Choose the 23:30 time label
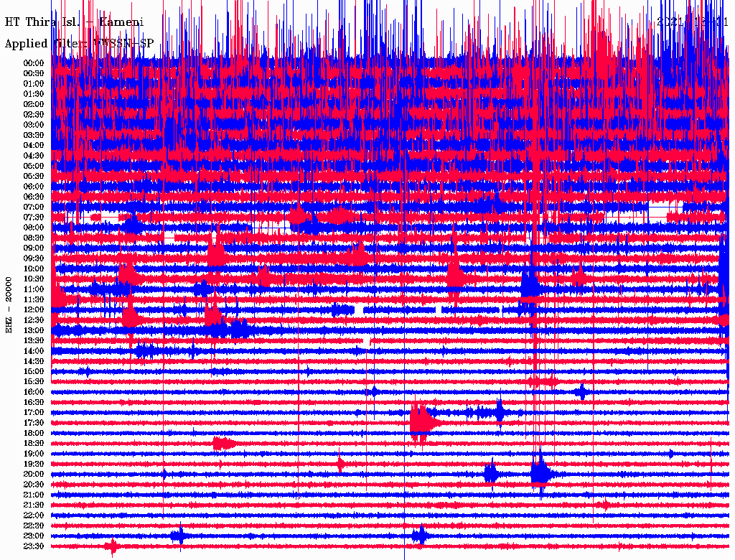735x560 pixels. 34,546
